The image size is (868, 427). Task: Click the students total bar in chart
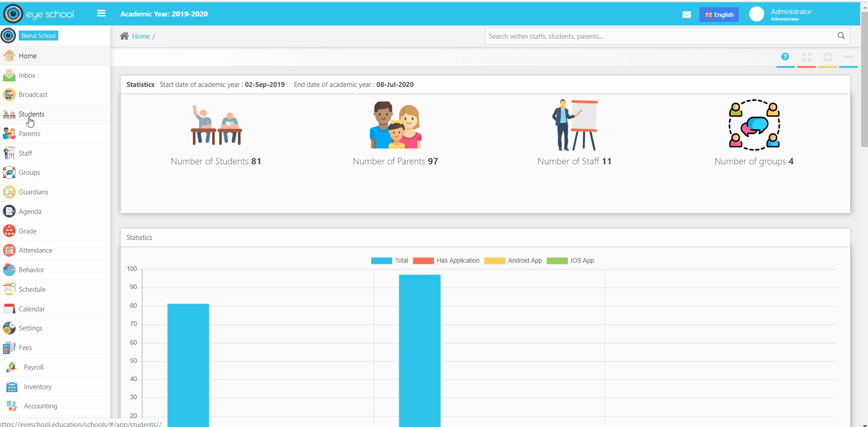188,365
